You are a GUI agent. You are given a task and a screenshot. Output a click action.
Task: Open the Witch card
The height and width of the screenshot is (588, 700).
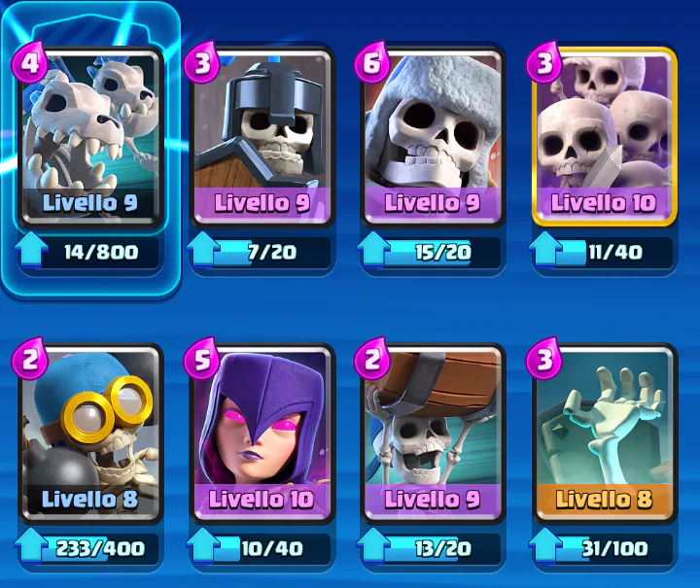tap(262, 433)
